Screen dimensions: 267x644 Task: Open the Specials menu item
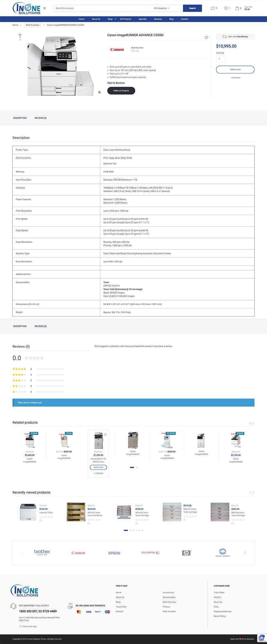pyautogui.click(x=143, y=19)
